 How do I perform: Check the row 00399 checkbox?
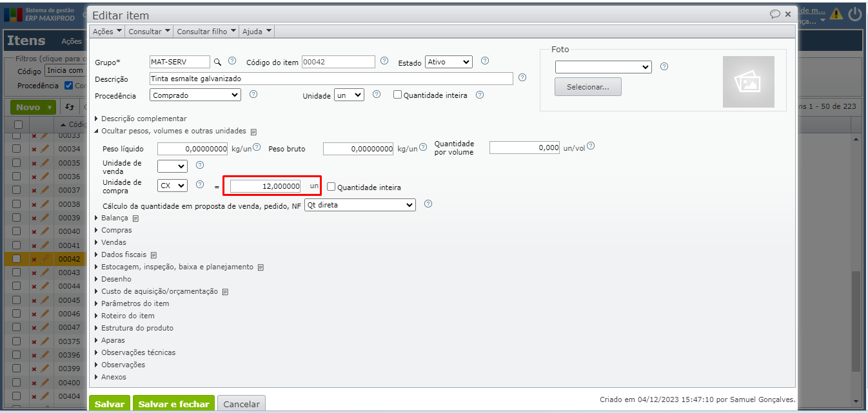tap(17, 369)
